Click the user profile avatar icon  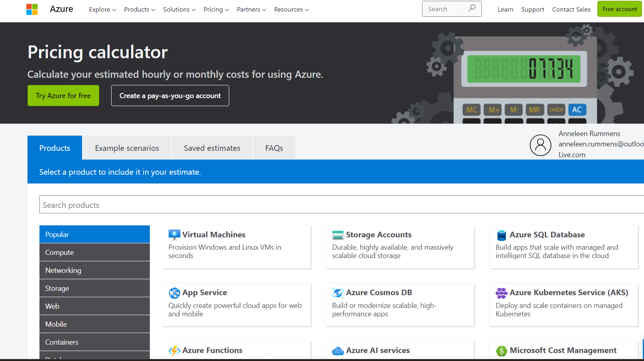pos(540,145)
